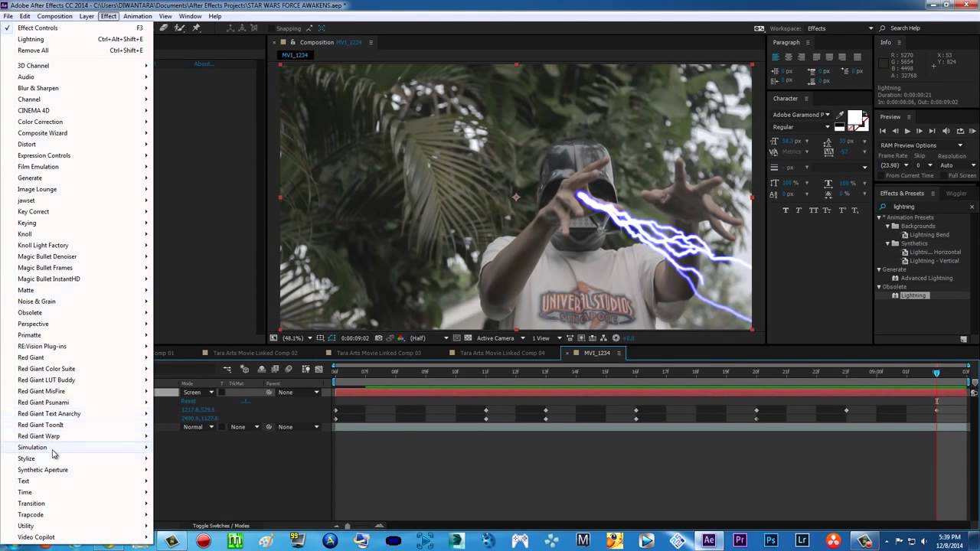Open the Screen blending mode dropdown
Screen dimensions: 980x551
point(198,393)
